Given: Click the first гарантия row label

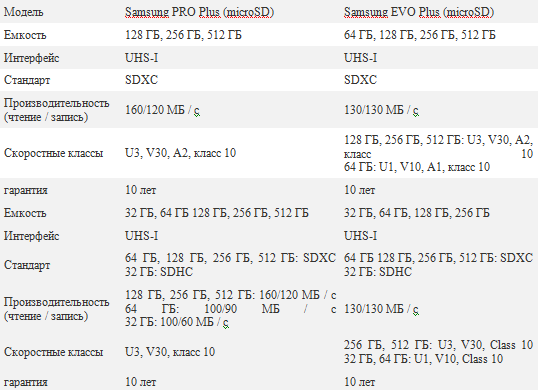Looking at the screenshot, I should click(25, 190).
